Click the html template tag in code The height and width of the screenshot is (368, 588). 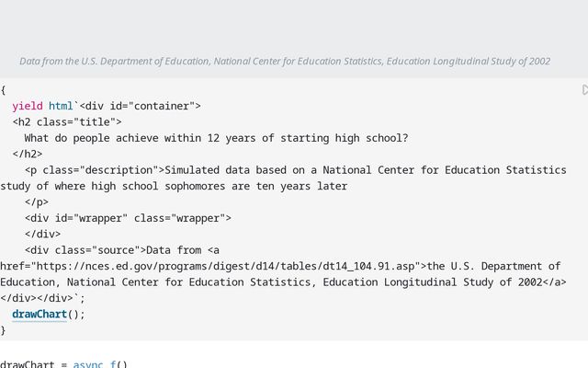(61, 106)
